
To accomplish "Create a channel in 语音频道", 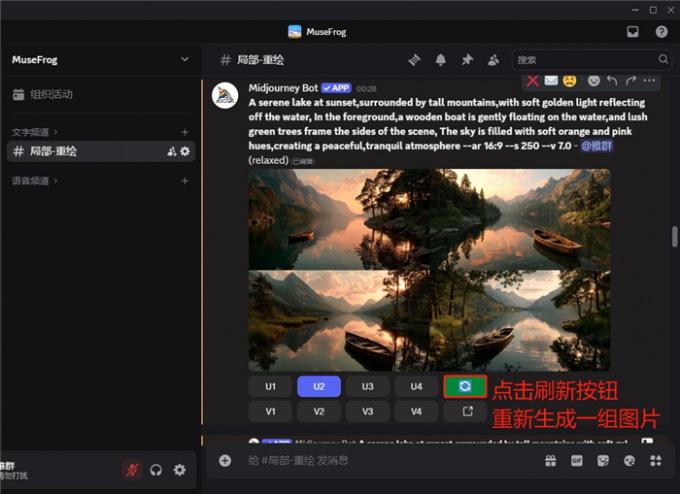I will (185, 181).
